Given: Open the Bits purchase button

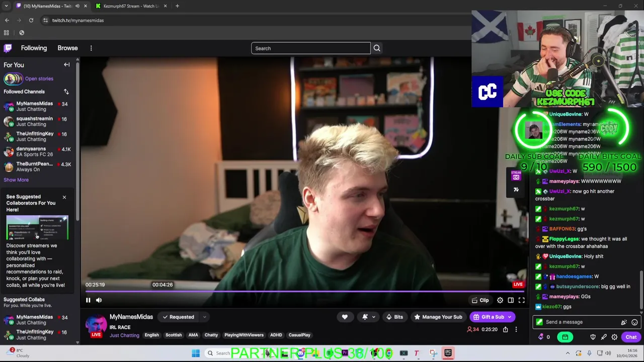Looking at the screenshot, I should pyautogui.click(x=394, y=317).
